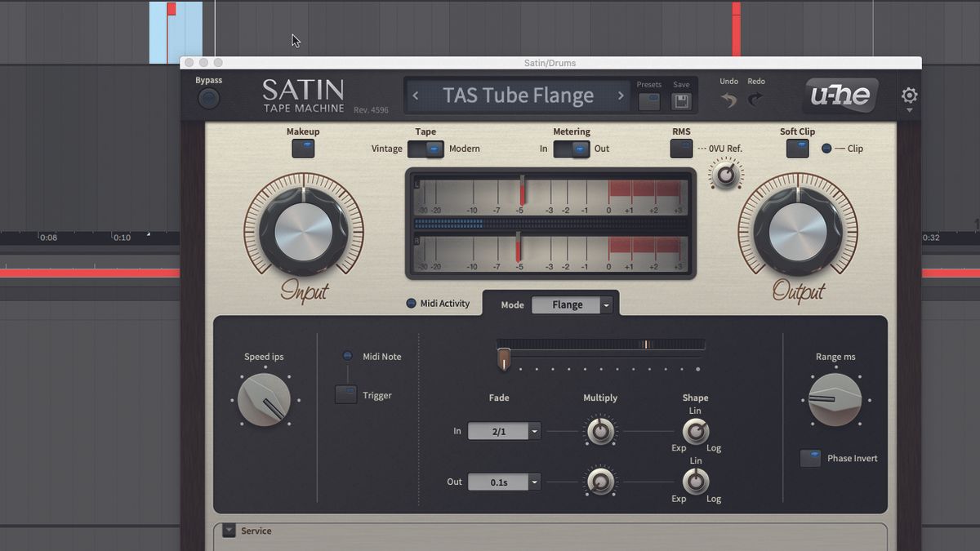
Task: Open the Fade In dropdown set to 2/1
Action: point(504,431)
